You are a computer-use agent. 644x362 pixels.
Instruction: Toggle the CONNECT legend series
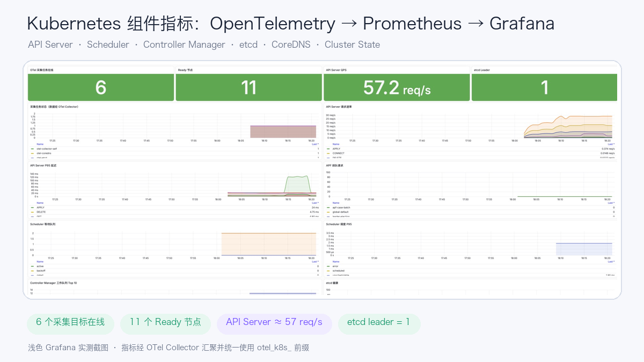(338, 153)
